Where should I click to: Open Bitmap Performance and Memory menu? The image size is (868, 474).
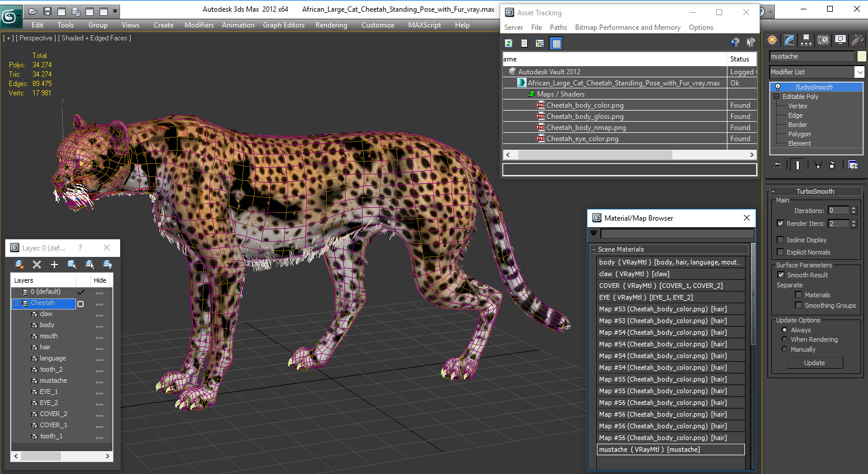[627, 28]
